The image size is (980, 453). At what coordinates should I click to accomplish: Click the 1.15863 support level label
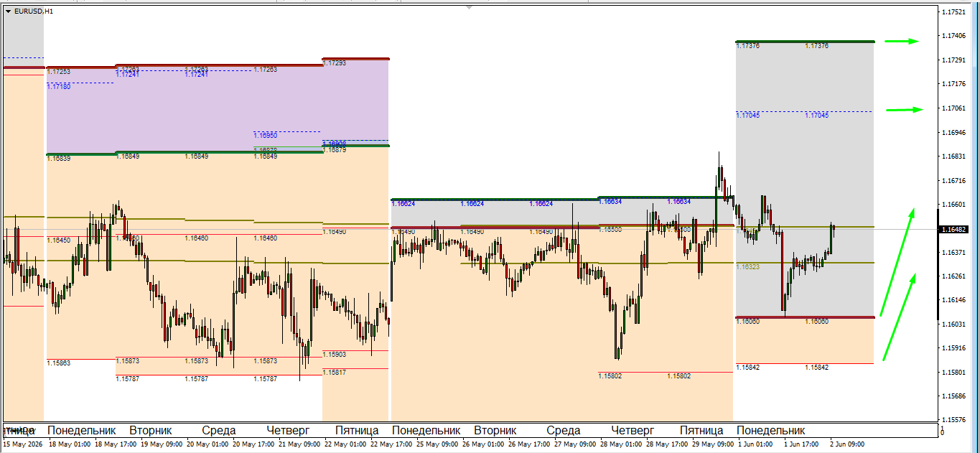tap(59, 363)
